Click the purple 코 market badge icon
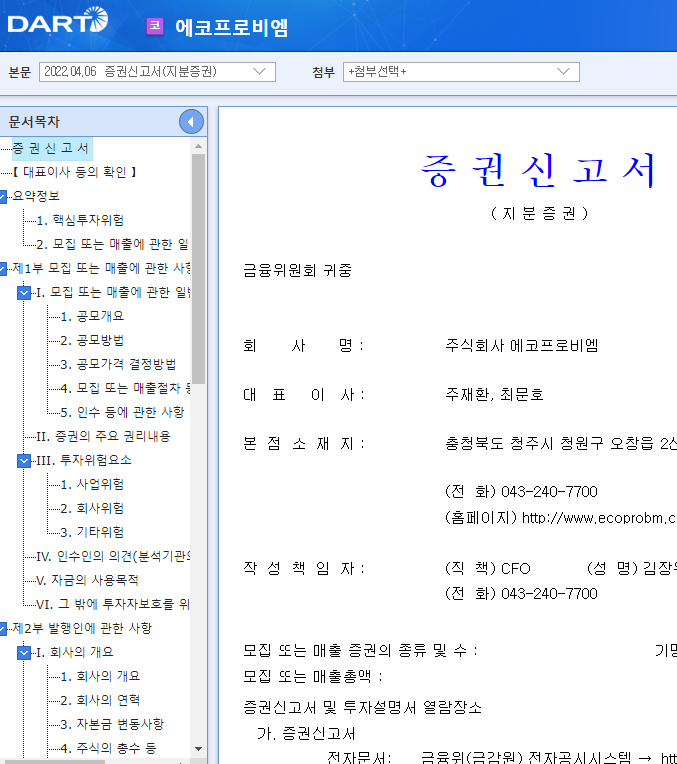This screenshot has width=677, height=764. pyautogui.click(x=155, y=26)
